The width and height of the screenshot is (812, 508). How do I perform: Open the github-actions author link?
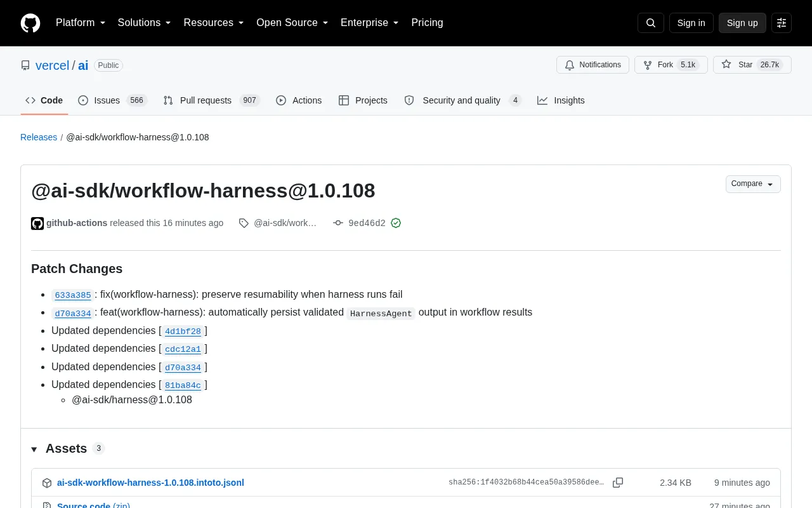coord(77,223)
